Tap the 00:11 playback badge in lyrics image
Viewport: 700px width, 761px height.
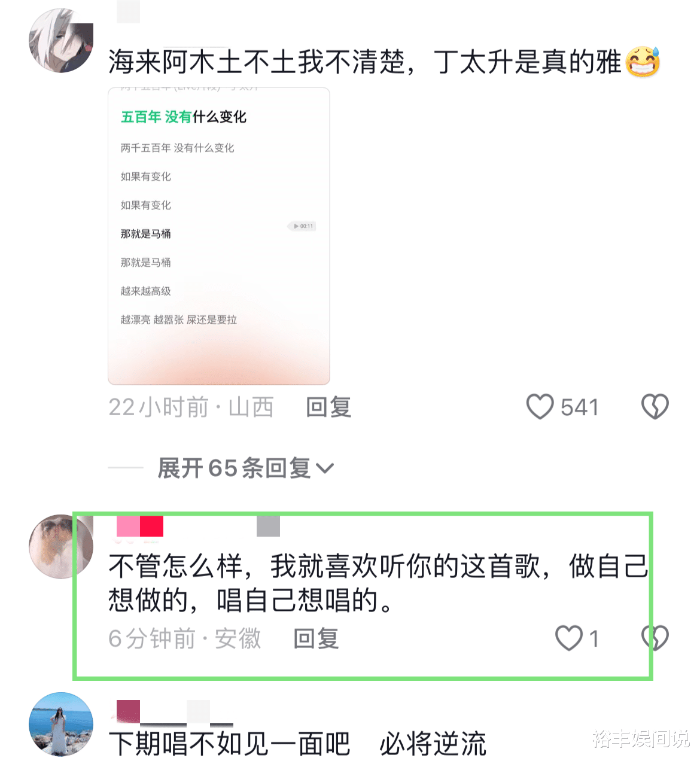click(x=303, y=226)
